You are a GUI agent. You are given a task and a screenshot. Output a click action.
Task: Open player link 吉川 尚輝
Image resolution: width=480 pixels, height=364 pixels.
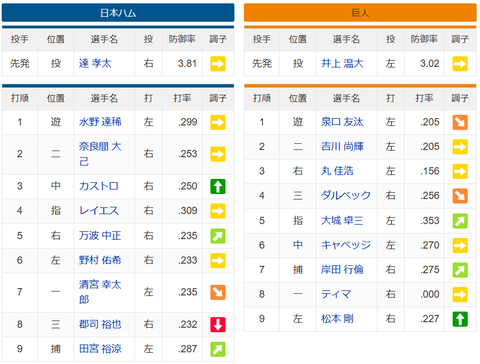pos(342,147)
